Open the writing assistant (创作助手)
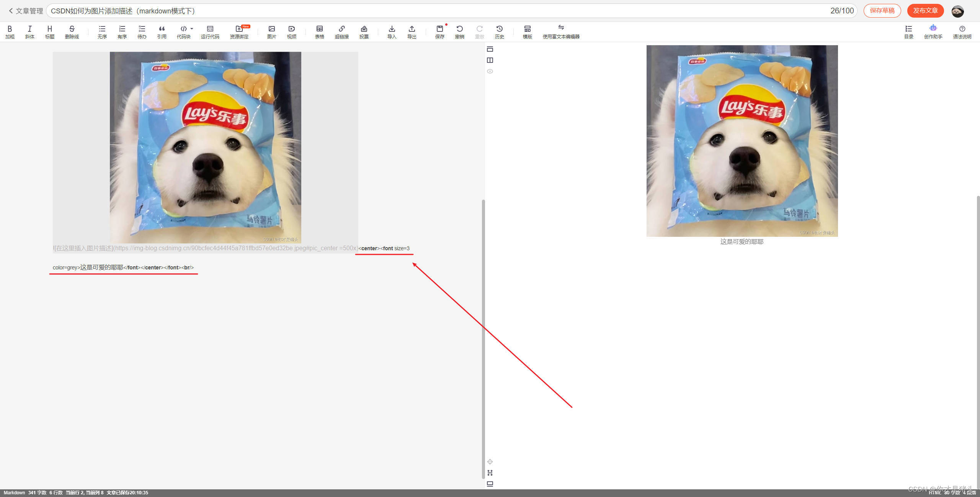Viewport: 980px width, 497px height. tap(933, 32)
